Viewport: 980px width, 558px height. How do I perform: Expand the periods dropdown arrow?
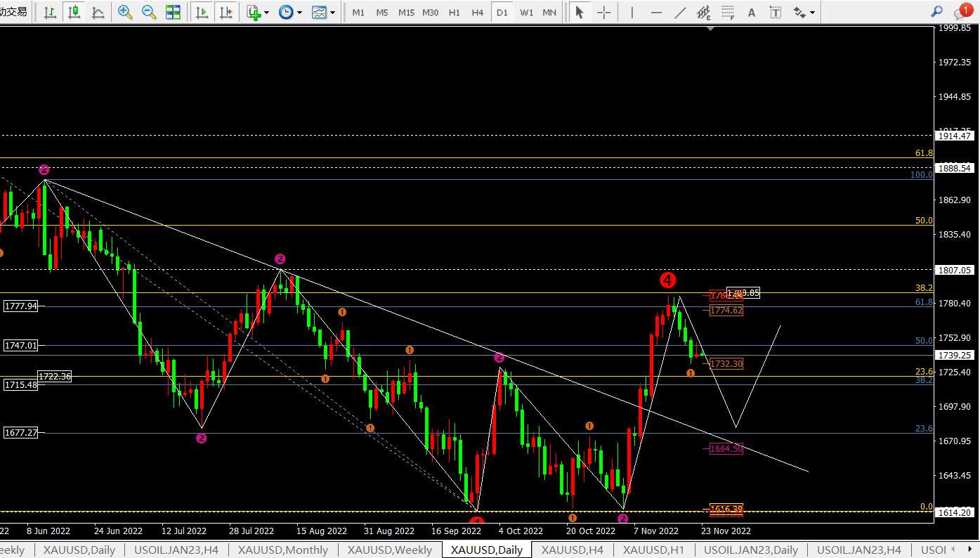click(300, 13)
